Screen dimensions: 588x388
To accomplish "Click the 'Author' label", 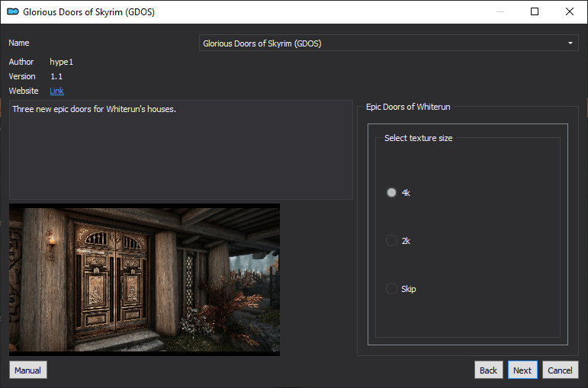I will pyautogui.click(x=21, y=62).
